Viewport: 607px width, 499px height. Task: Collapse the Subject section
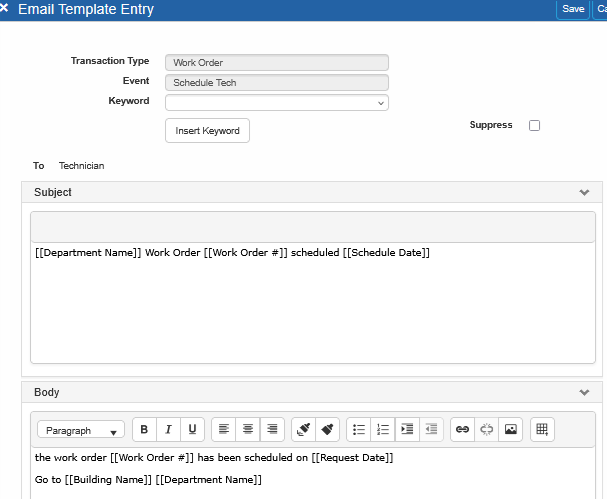[584, 192]
